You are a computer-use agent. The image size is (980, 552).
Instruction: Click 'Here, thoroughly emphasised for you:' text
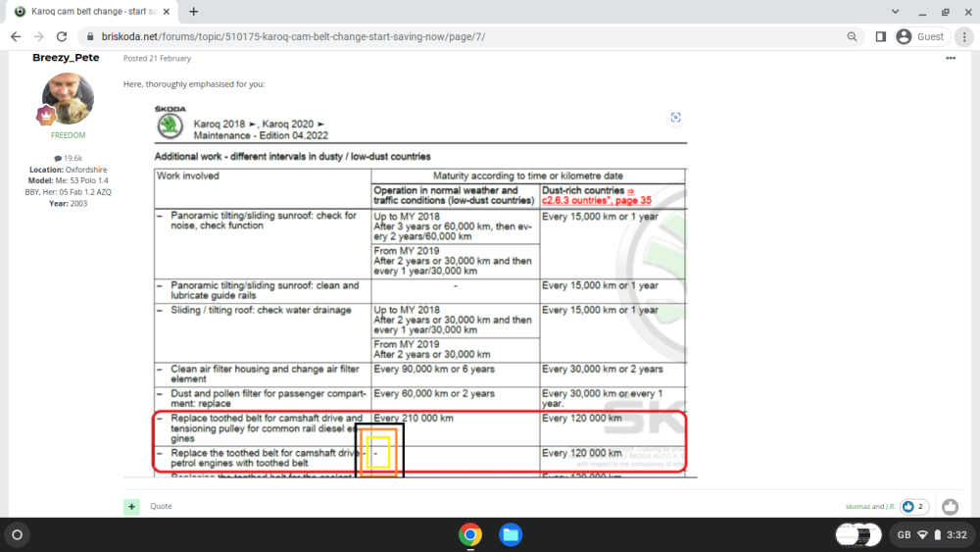pos(194,84)
